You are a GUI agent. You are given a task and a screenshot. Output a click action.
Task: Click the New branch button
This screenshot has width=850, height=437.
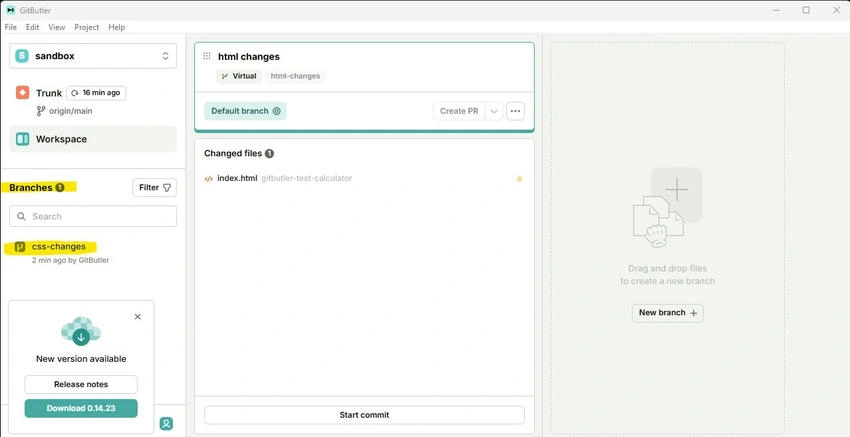pos(668,313)
